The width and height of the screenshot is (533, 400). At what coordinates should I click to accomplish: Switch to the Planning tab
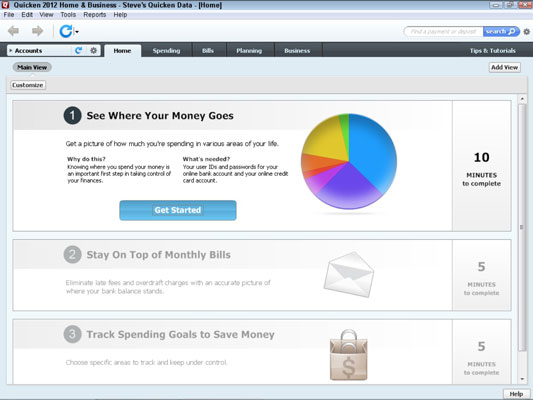(x=249, y=51)
